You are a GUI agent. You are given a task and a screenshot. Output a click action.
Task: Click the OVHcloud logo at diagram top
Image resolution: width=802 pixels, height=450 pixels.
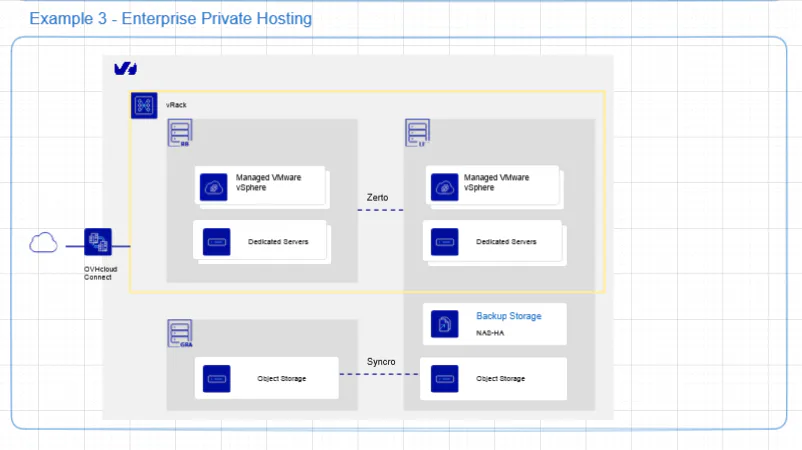pos(125,69)
